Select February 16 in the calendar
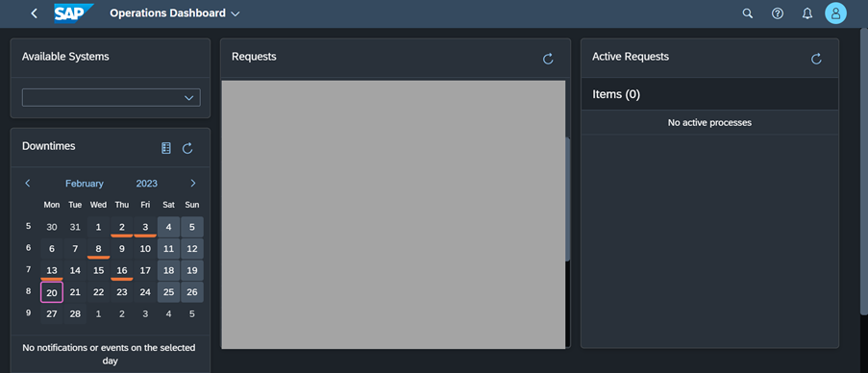868x373 pixels. pos(122,271)
